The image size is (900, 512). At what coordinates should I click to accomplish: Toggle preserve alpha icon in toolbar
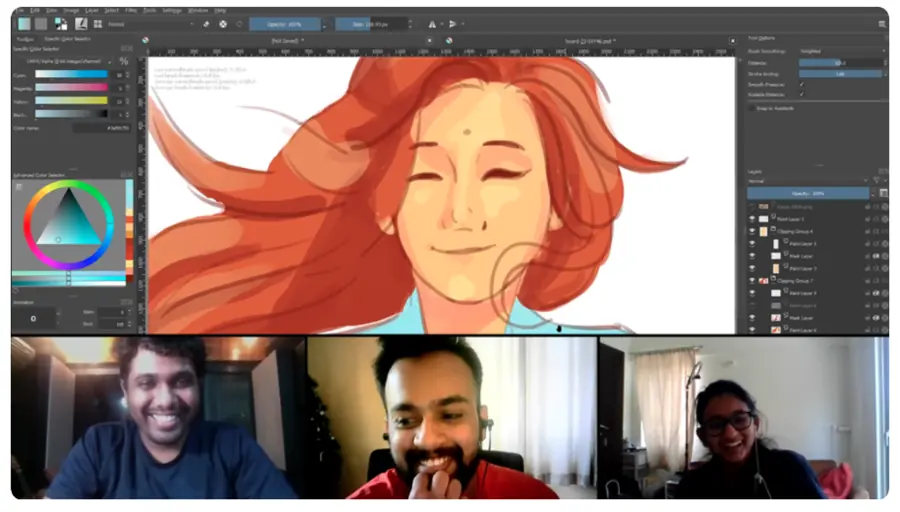[223, 24]
